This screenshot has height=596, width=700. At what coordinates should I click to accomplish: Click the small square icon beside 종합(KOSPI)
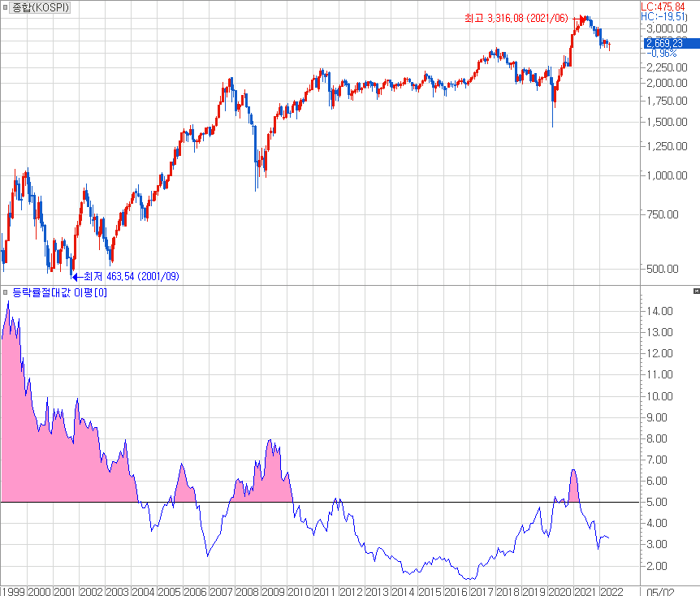pos(6,7)
